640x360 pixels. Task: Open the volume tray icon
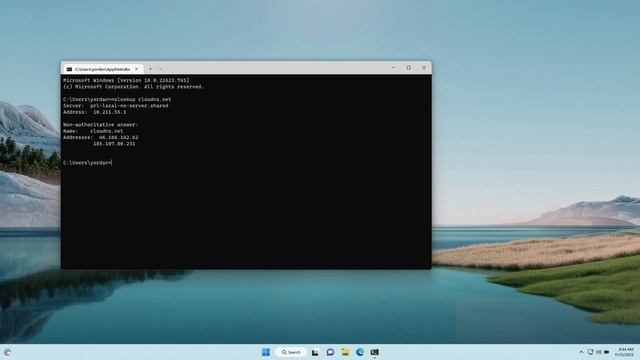[599, 352]
